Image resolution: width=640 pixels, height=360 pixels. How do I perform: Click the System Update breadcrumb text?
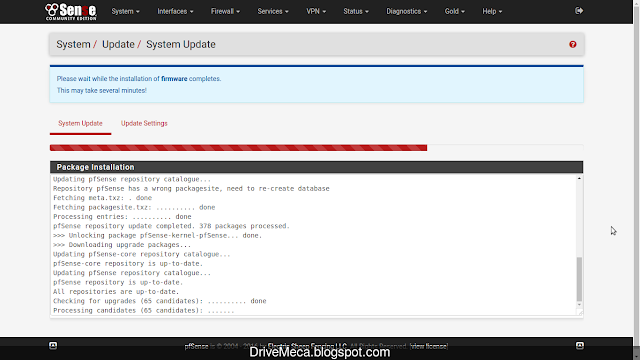point(181,44)
